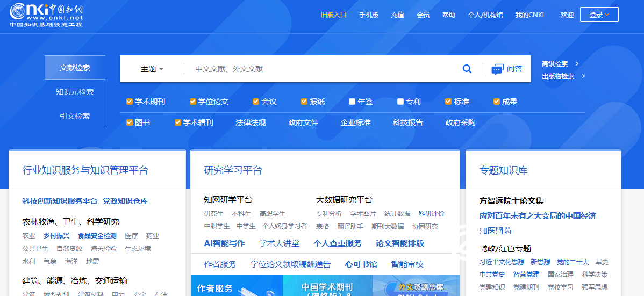Open 学位论文领取稿酬通告 link
644x296 pixels.
290,264
